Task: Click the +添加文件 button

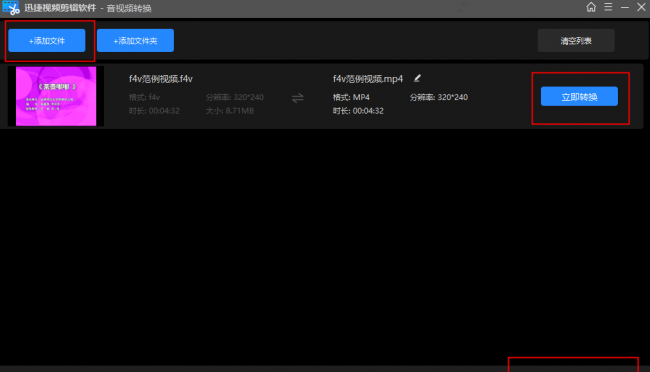Action: 47,41
